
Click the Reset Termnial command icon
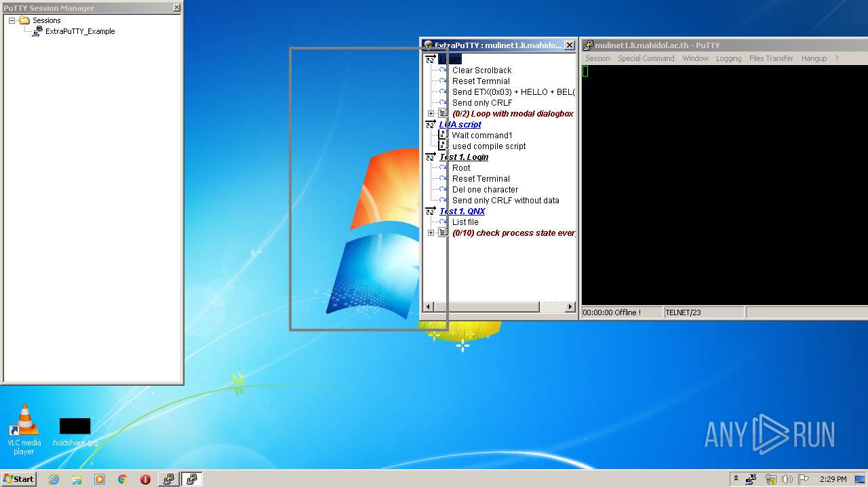(x=443, y=81)
